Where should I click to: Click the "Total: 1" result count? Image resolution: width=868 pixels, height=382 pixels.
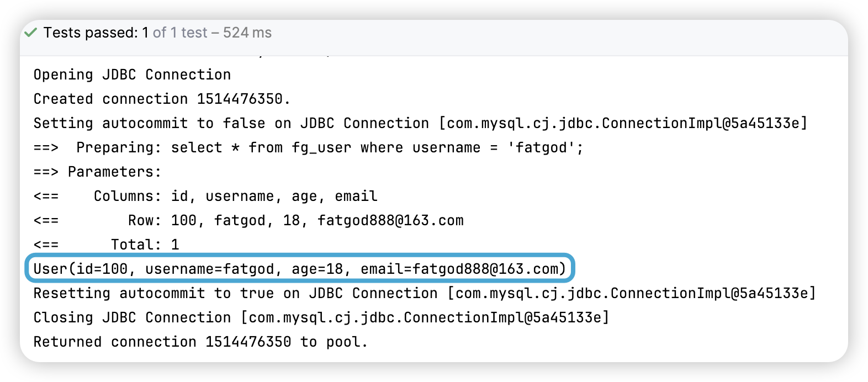pos(145,245)
